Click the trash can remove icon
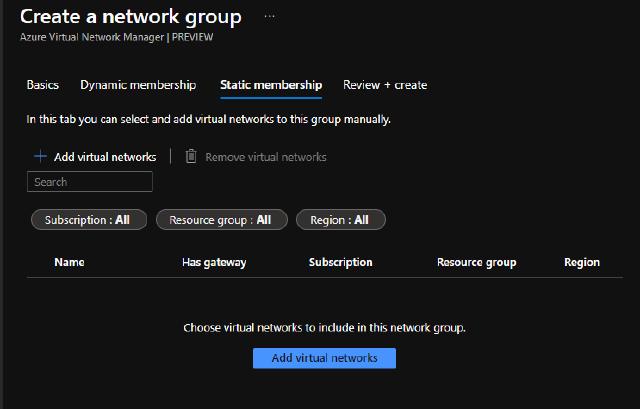The width and height of the screenshot is (640, 409). tap(191, 156)
